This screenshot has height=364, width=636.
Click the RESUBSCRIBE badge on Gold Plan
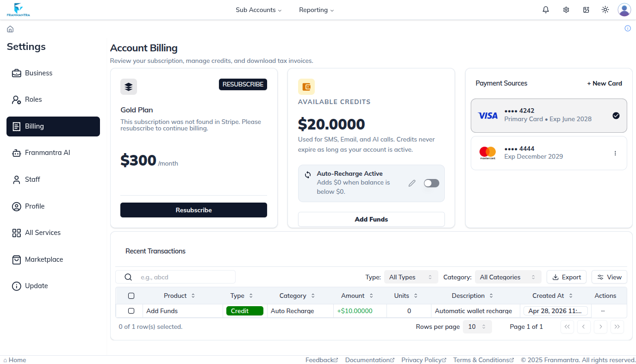coord(243,84)
